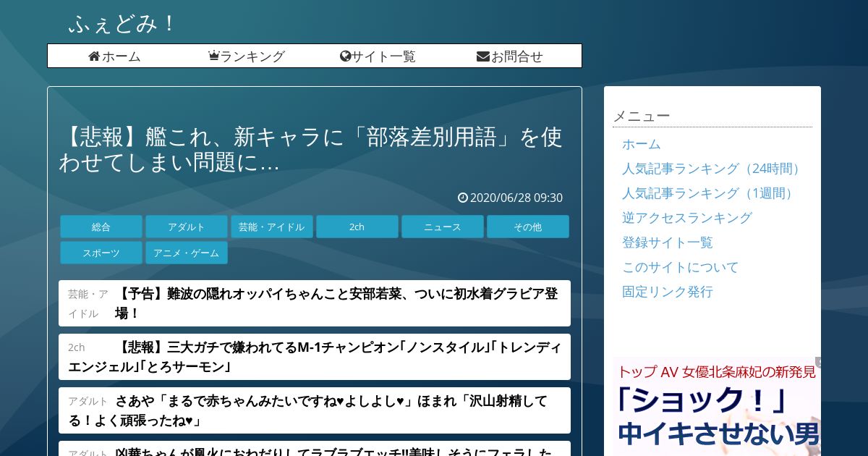The height and width of the screenshot is (456, 868).
Task: Open the 安部若菜 初水着グラビア article
Action: [x=315, y=303]
